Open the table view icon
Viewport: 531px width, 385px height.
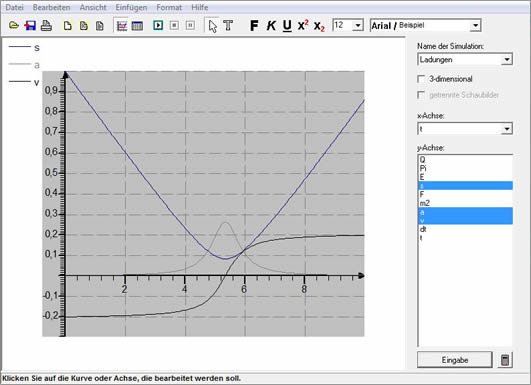137,26
